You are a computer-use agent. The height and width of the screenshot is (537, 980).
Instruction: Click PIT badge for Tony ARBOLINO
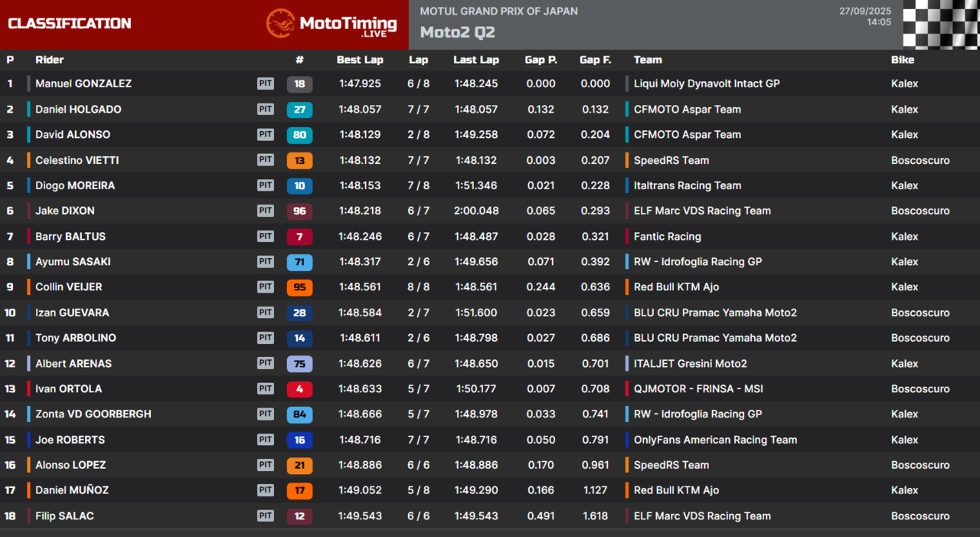tap(266, 337)
